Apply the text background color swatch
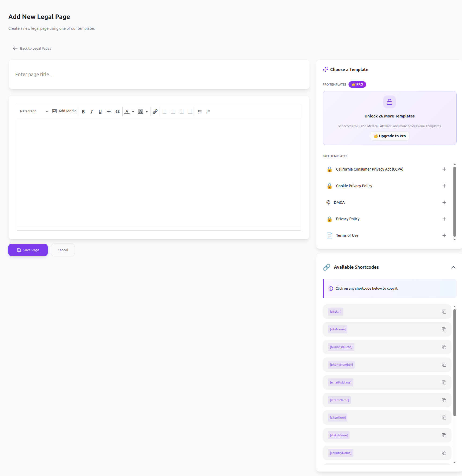Viewport: 462px width, 476px height. tap(140, 112)
